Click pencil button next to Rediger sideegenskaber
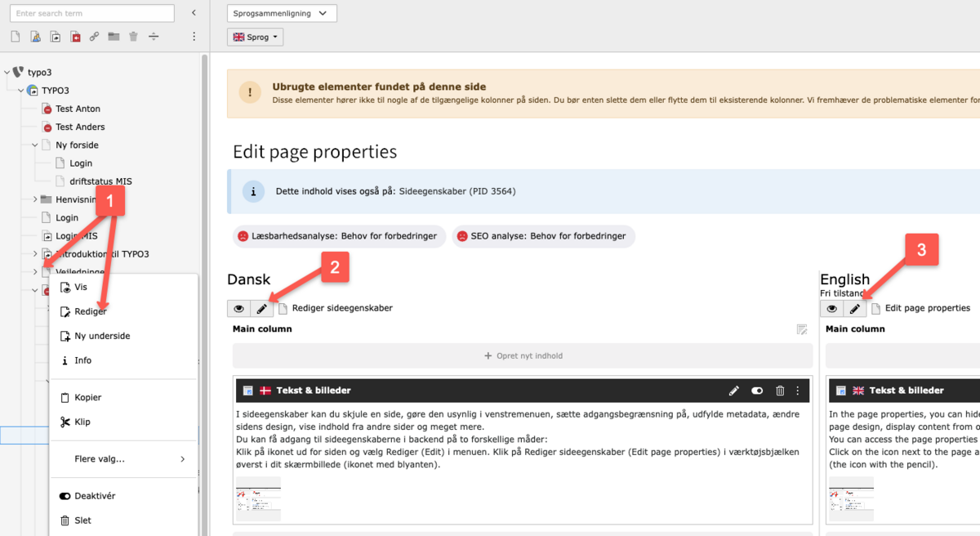Screen dimensions: 980x536 pyautogui.click(x=261, y=308)
